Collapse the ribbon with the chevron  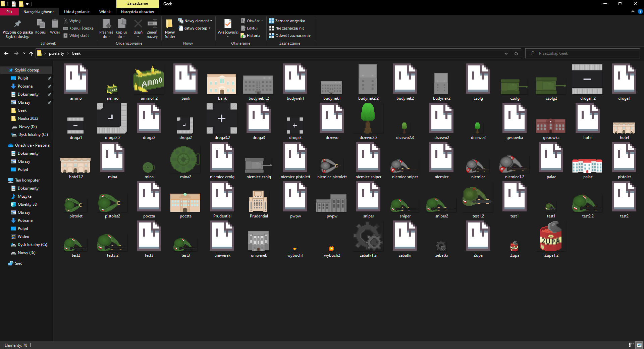point(633,11)
